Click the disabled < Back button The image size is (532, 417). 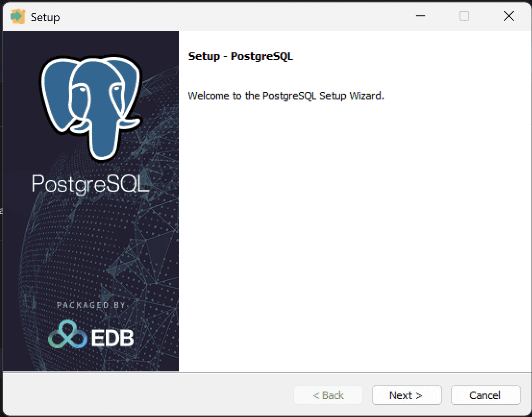coord(328,395)
